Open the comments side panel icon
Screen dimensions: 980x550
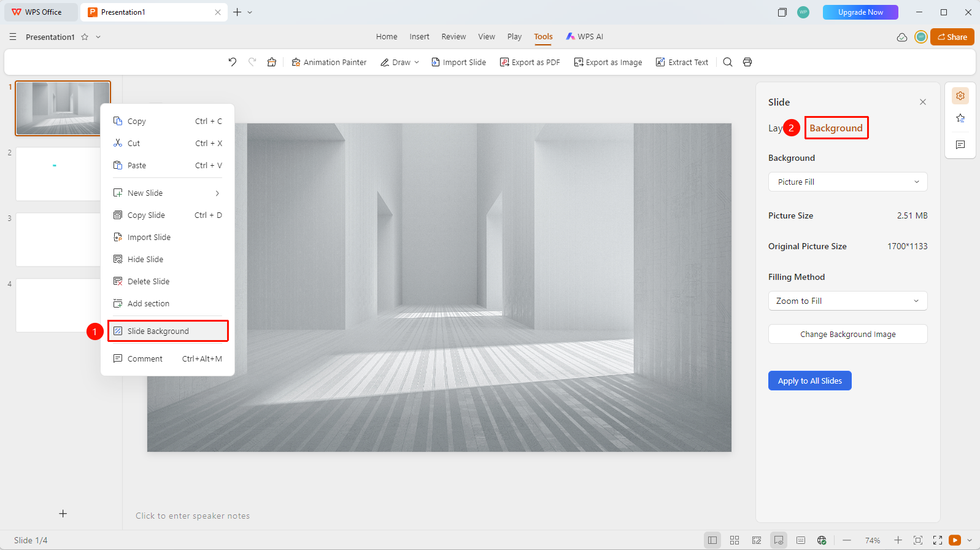(960, 145)
